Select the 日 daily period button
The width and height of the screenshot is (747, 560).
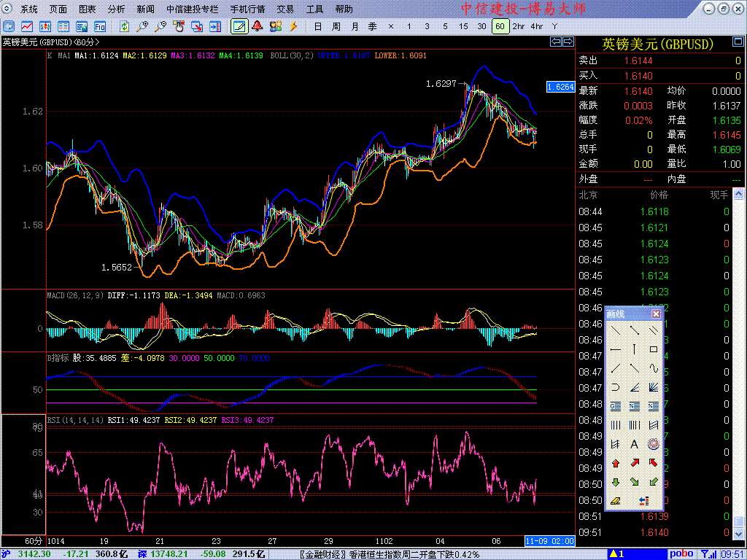point(317,26)
